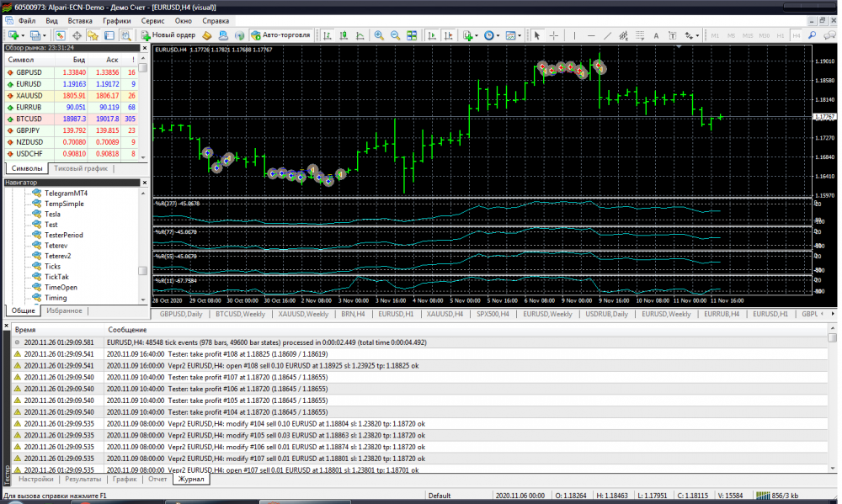Open the Тиковый график tab

[x=81, y=169]
